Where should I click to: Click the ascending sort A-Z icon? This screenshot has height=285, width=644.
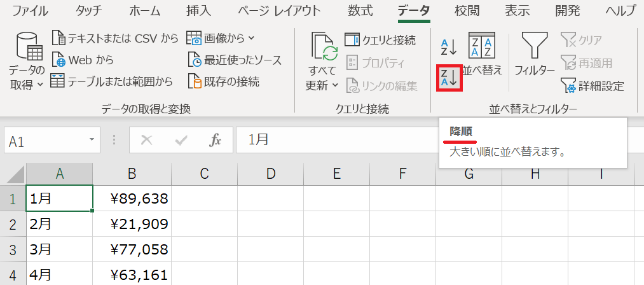pos(449,46)
